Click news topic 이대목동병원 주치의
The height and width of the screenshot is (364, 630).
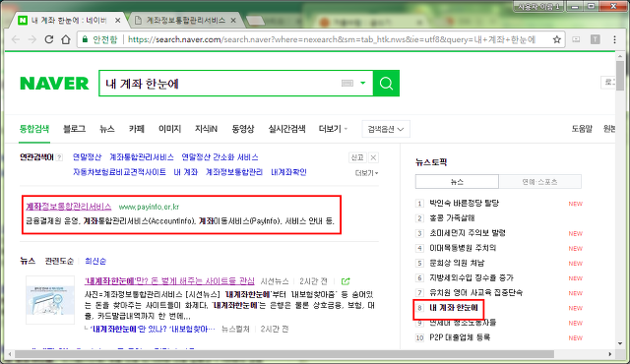click(x=463, y=248)
